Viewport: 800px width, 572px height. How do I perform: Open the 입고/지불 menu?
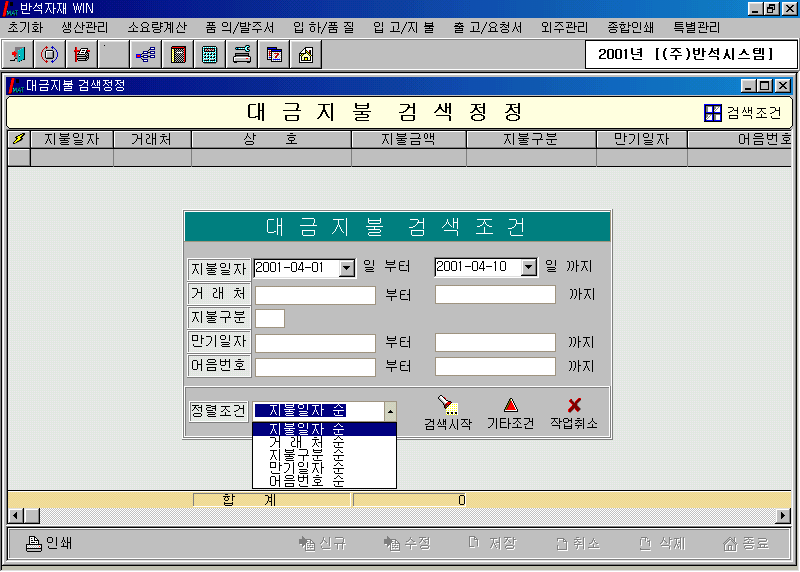(404, 28)
